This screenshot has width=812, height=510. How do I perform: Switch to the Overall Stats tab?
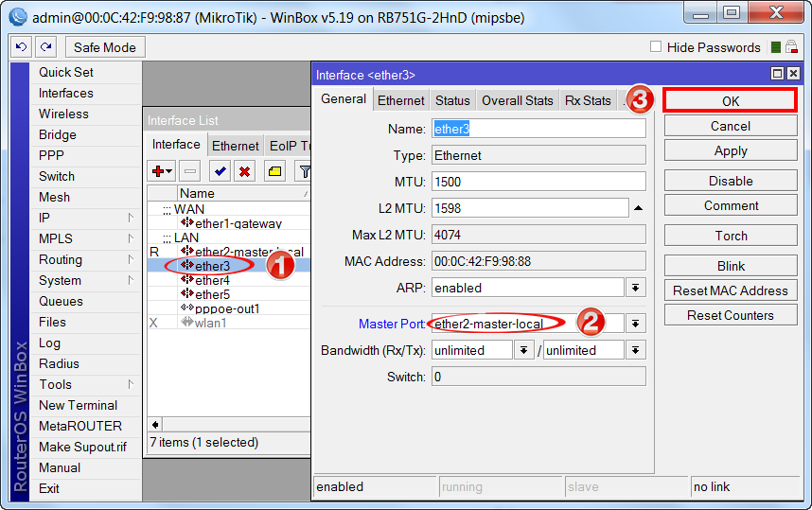point(518,100)
